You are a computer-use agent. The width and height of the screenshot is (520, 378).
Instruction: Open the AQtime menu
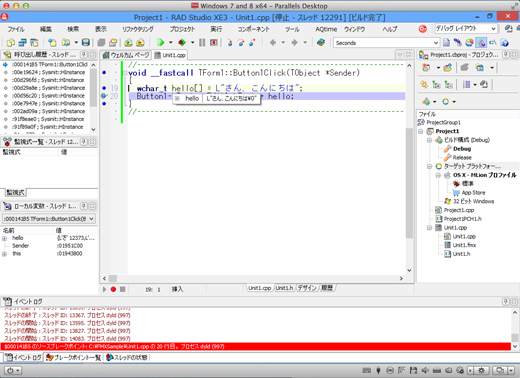pos(326,29)
